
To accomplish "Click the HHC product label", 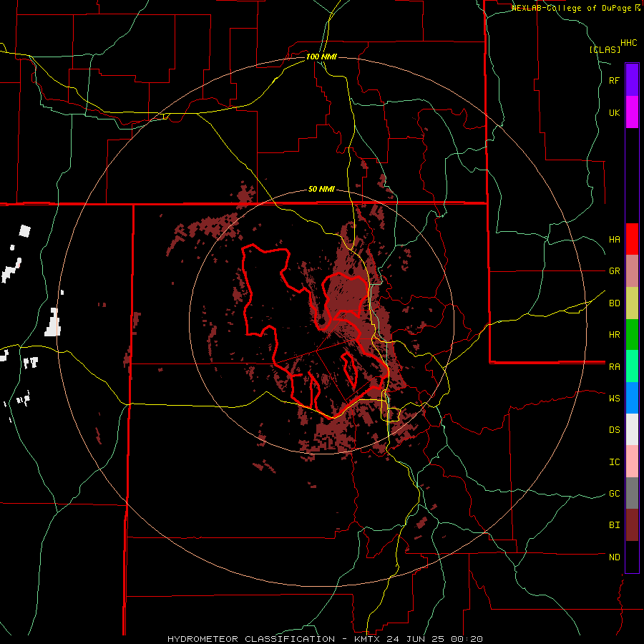I will click(x=629, y=43).
